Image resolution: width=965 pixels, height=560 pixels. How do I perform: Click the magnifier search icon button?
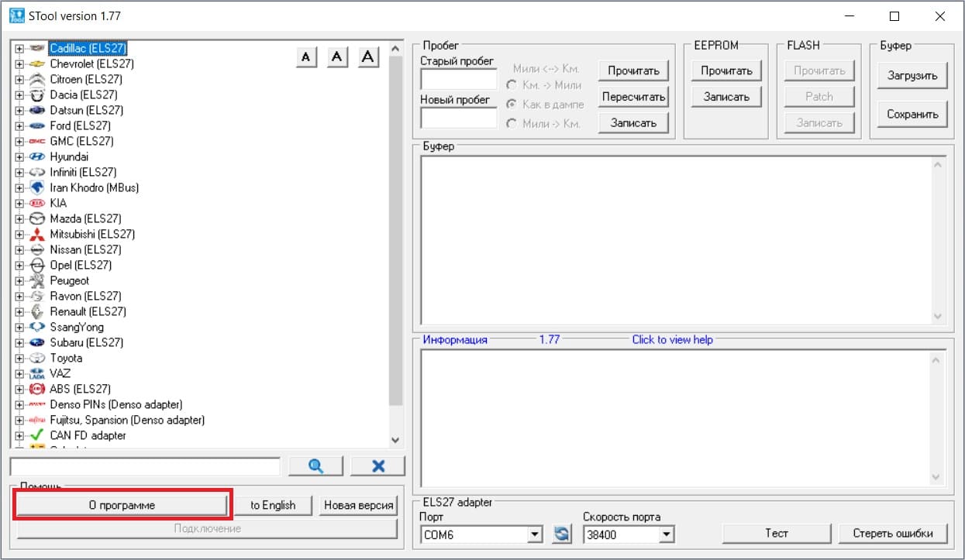315,466
